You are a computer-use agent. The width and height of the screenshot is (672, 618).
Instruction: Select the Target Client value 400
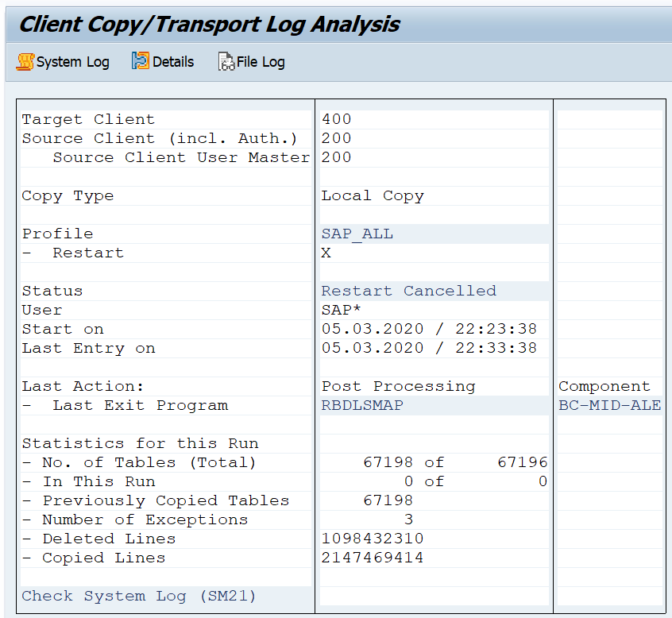(x=337, y=119)
